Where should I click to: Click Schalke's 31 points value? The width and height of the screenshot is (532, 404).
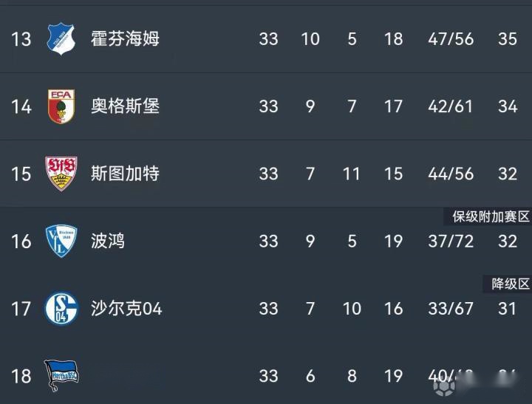pyautogui.click(x=507, y=308)
